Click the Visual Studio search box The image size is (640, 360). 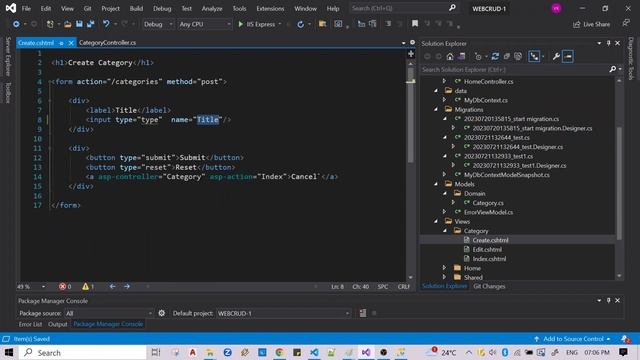pyautogui.click(x=403, y=8)
